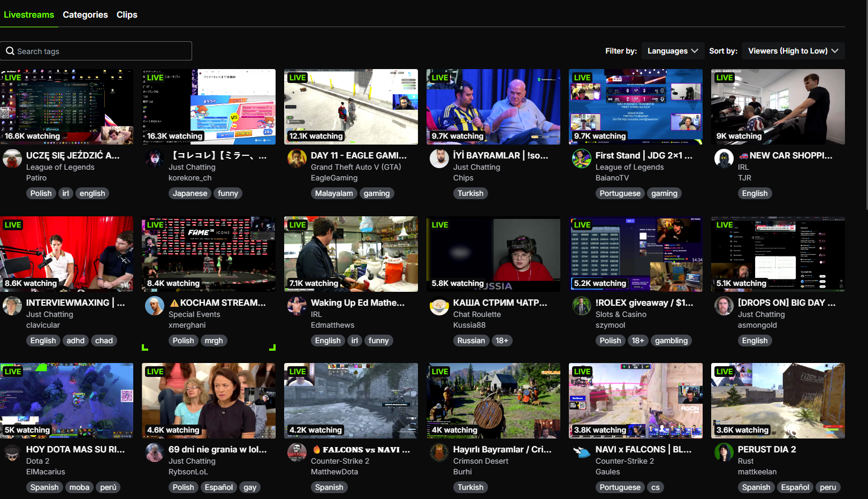The image size is (868, 499).
Task: Select the Malayalam tag
Action: click(334, 193)
